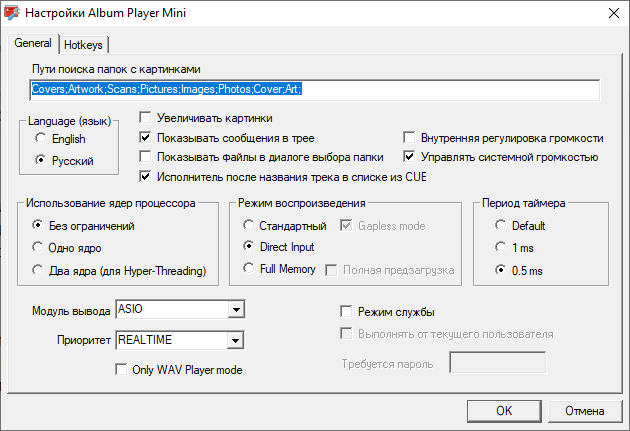Click the image folder search paths field
Screen dimensions: 630x431
point(315,90)
